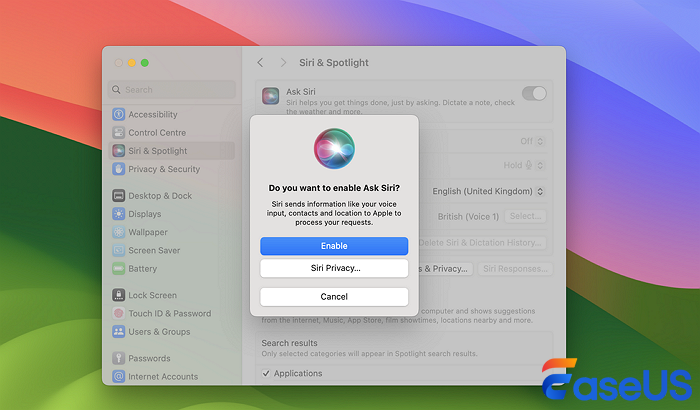Open Wallpaper settings via its icon

click(x=118, y=232)
